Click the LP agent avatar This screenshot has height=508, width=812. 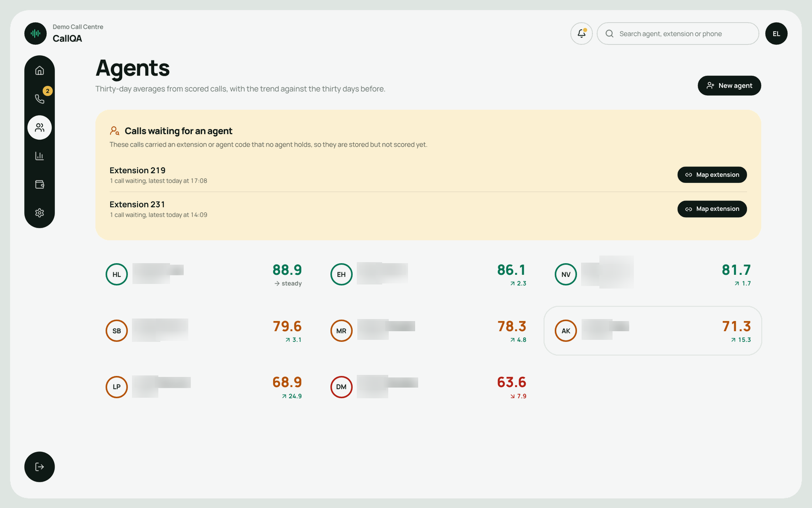tap(117, 387)
